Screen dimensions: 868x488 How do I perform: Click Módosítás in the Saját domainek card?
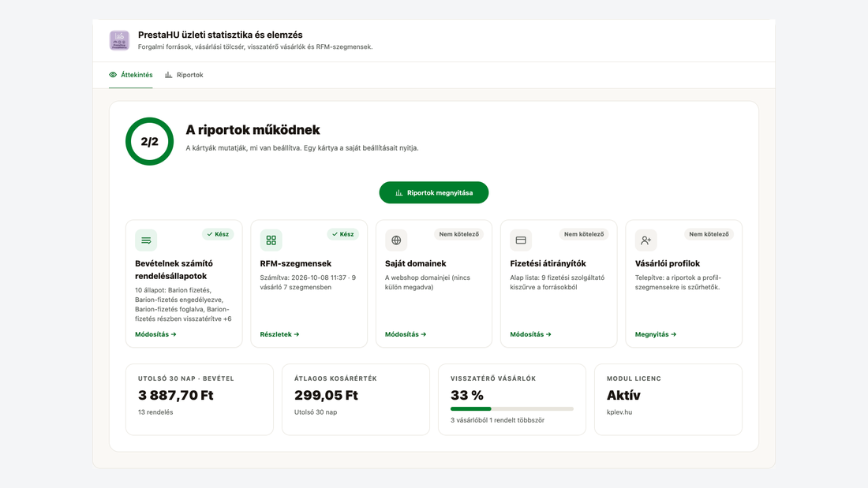click(x=406, y=334)
